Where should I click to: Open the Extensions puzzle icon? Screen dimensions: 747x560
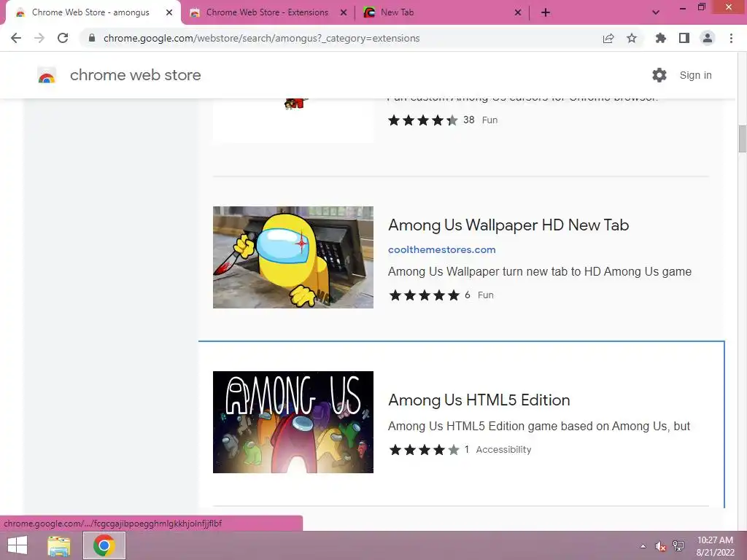point(660,38)
